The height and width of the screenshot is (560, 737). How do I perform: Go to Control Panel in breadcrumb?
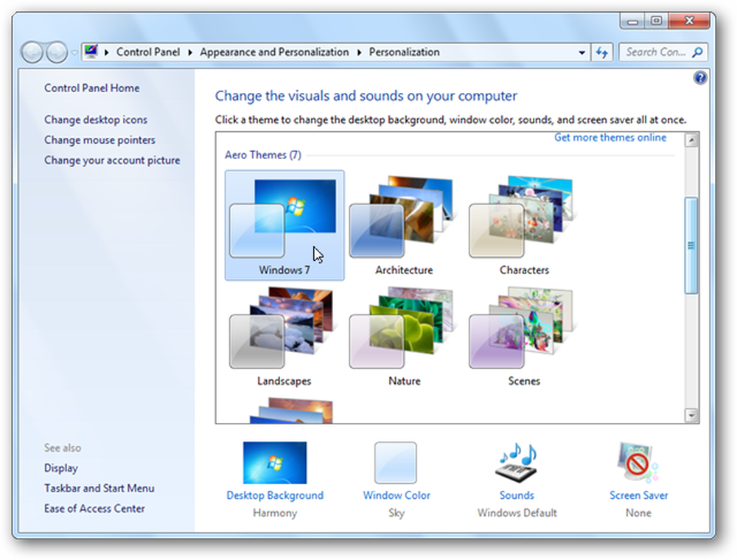(148, 52)
